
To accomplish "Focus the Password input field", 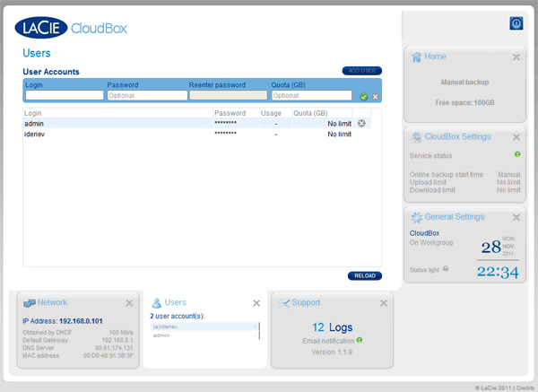I will pyautogui.click(x=148, y=95).
